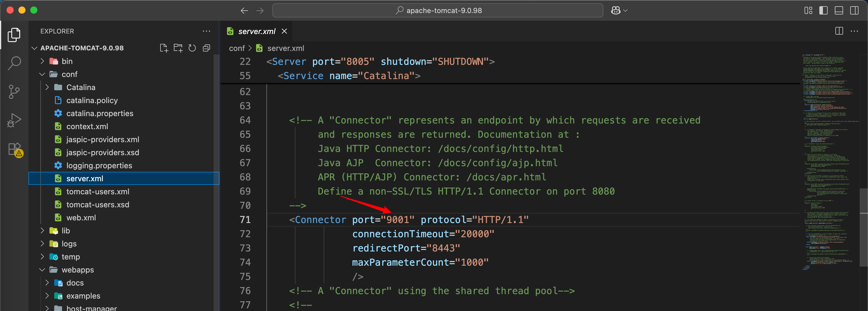Click the redirectPort="8443" attribute
The image size is (868, 311).
(406, 249)
